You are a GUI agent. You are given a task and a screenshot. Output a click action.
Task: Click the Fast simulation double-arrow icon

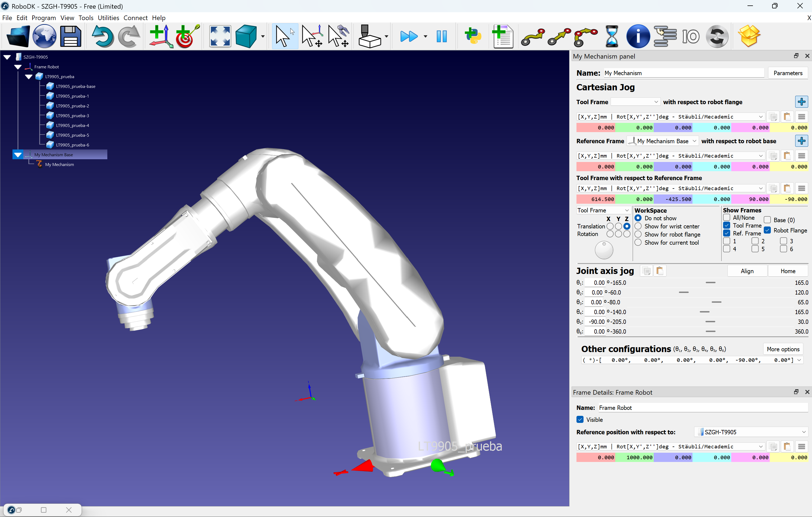coord(409,36)
